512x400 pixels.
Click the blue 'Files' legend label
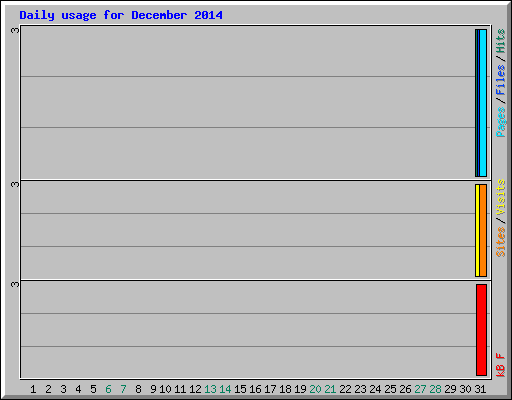pos(501,79)
